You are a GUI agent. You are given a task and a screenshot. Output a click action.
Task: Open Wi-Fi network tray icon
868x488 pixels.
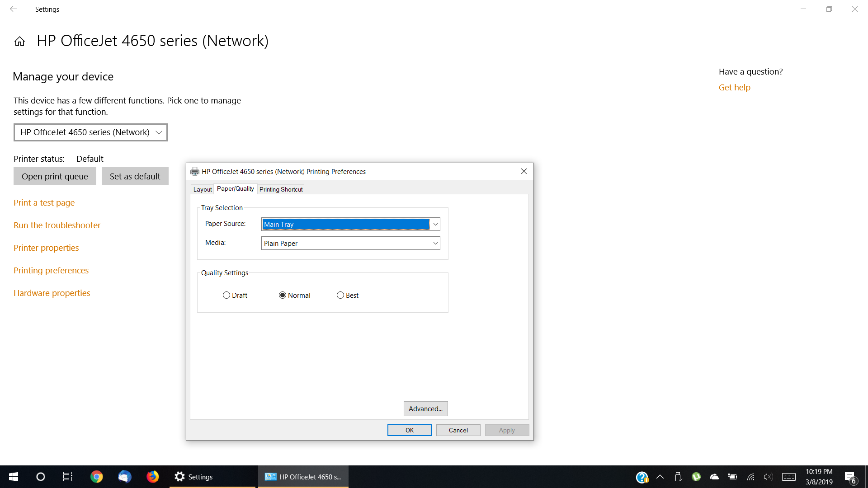pos(751,477)
